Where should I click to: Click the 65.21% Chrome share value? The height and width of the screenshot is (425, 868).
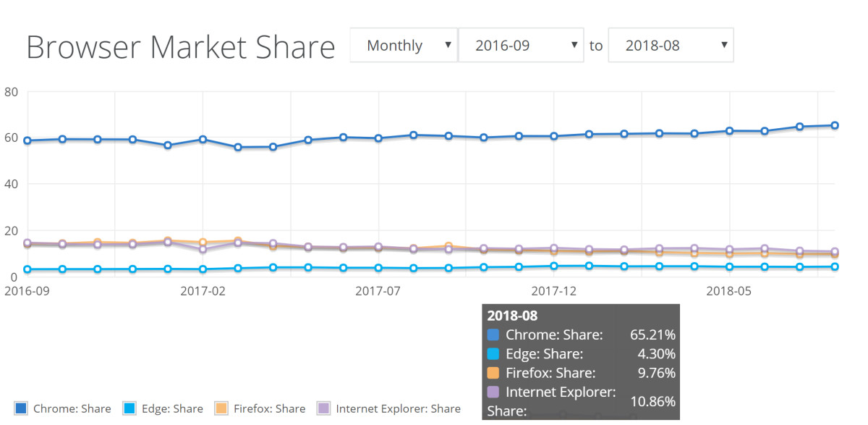[654, 334]
